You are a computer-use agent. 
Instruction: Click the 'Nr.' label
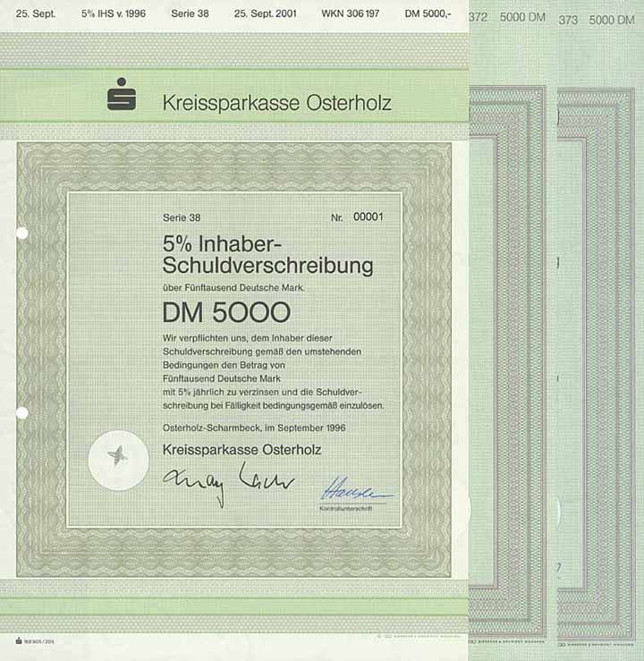coord(336,218)
